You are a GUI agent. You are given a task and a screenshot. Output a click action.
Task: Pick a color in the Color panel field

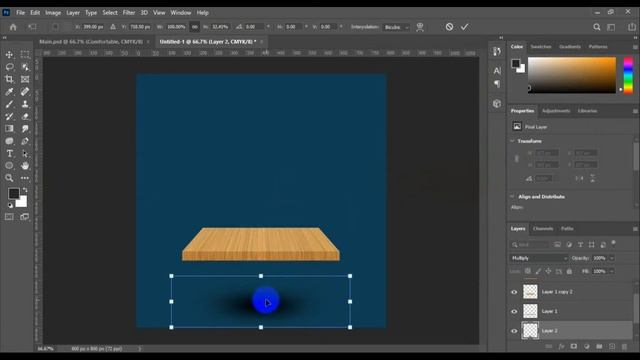coord(572,75)
